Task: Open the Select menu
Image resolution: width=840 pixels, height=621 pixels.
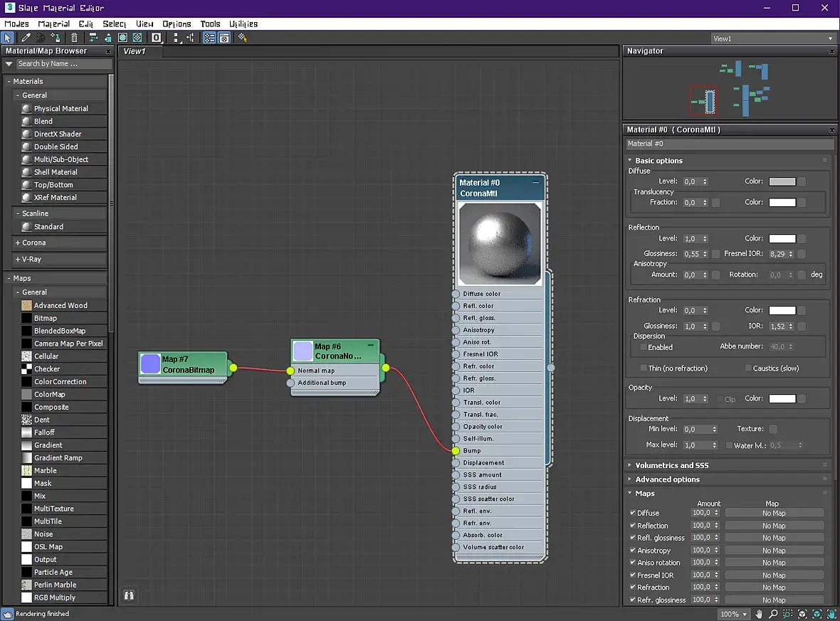Action: pos(114,23)
